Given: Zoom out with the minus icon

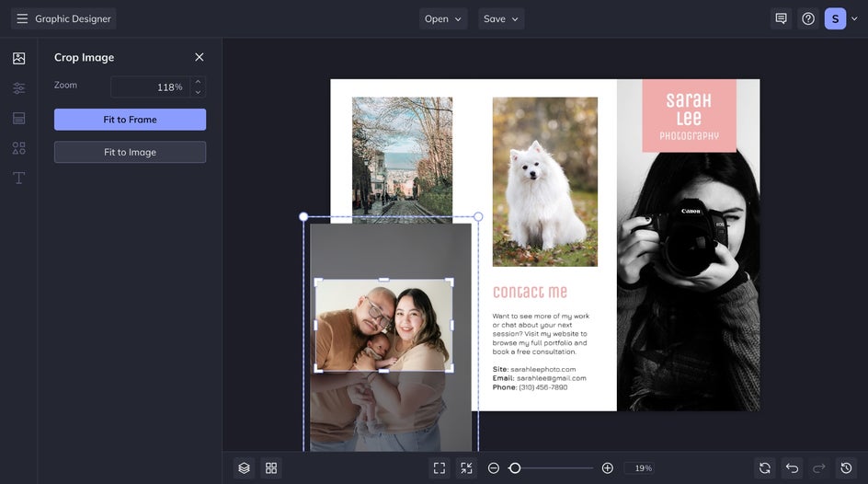Looking at the screenshot, I should [494, 468].
